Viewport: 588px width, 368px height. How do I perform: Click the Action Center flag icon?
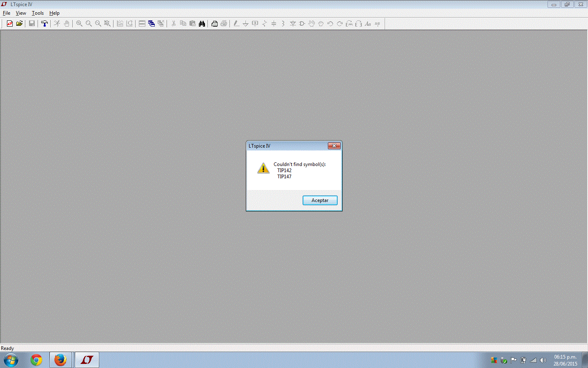point(514,360)
